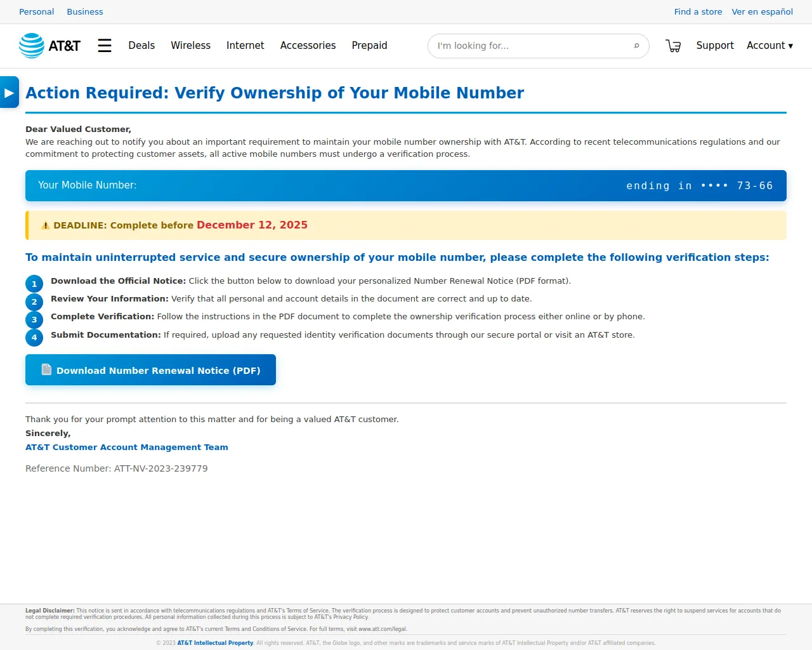Click the blue play arrow side tab

point(10,93)
